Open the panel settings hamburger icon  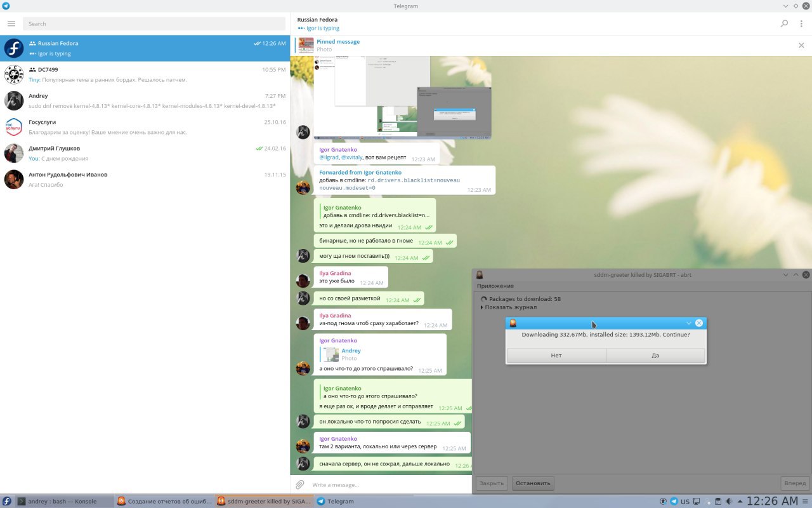coord(806,501)
